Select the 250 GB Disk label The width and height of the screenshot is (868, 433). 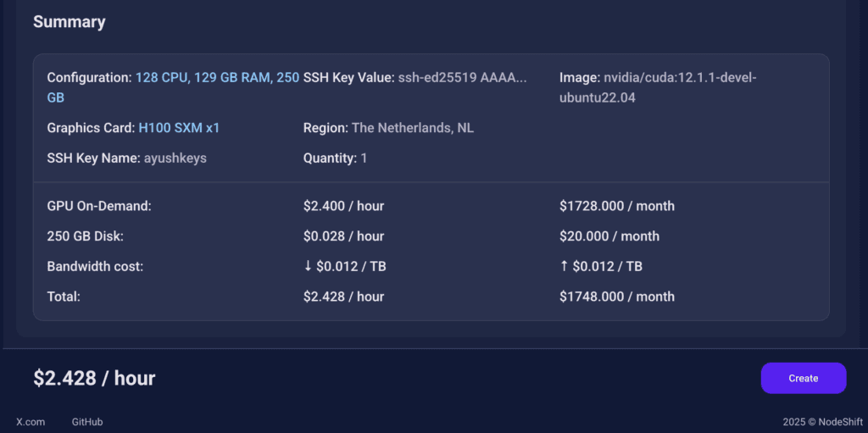pos(86,236)
